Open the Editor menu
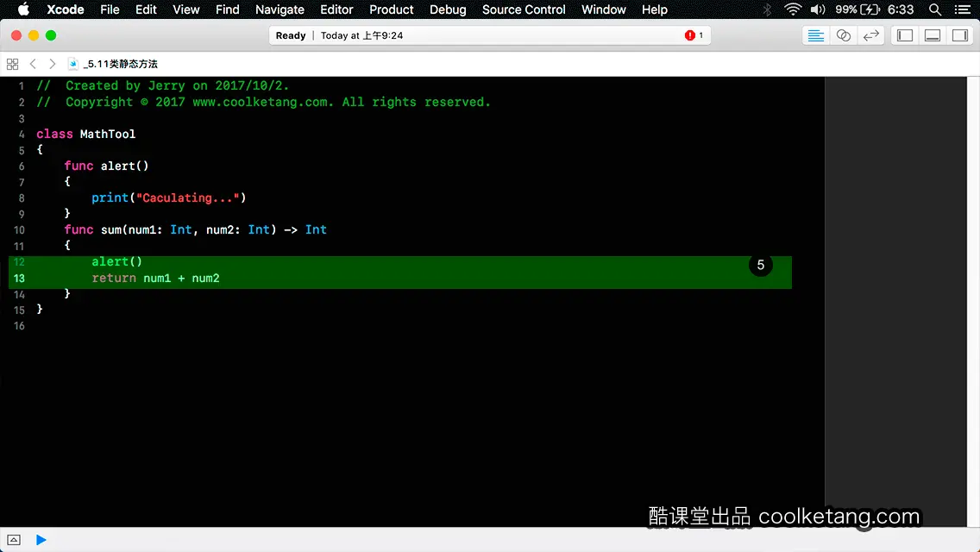This screenshot has width=980, height=552. (x=336, y=9)
